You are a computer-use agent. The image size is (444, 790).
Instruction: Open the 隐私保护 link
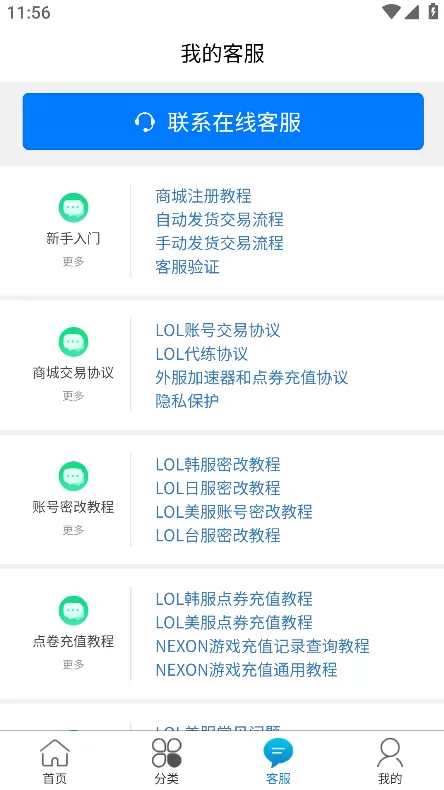[x=187, y=401]
